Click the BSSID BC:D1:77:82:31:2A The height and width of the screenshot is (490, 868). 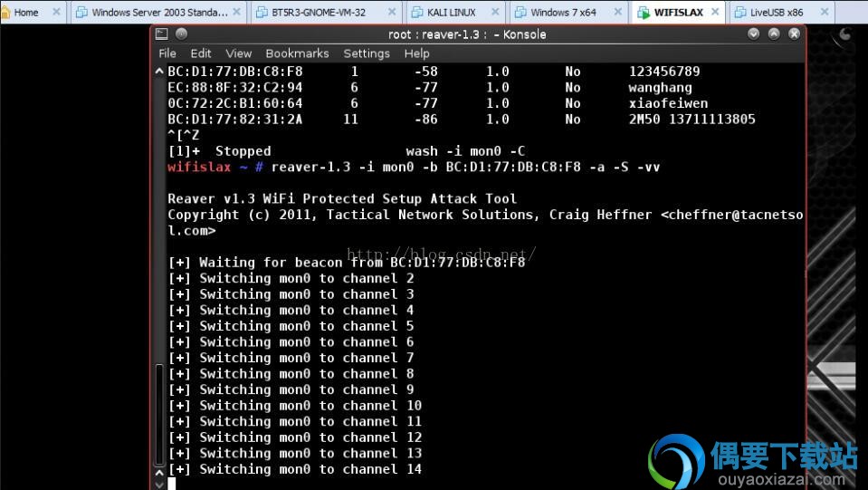pos(235,119)
